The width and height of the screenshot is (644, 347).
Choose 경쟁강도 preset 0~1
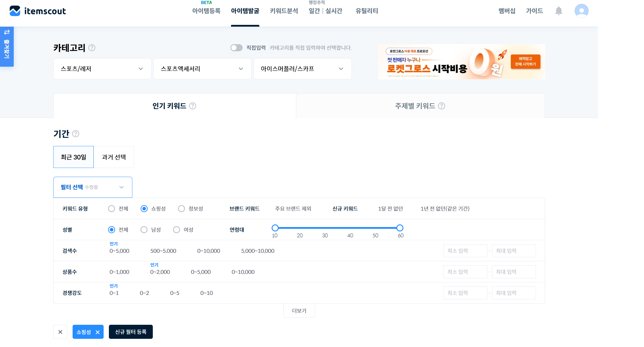click(114, 293)
